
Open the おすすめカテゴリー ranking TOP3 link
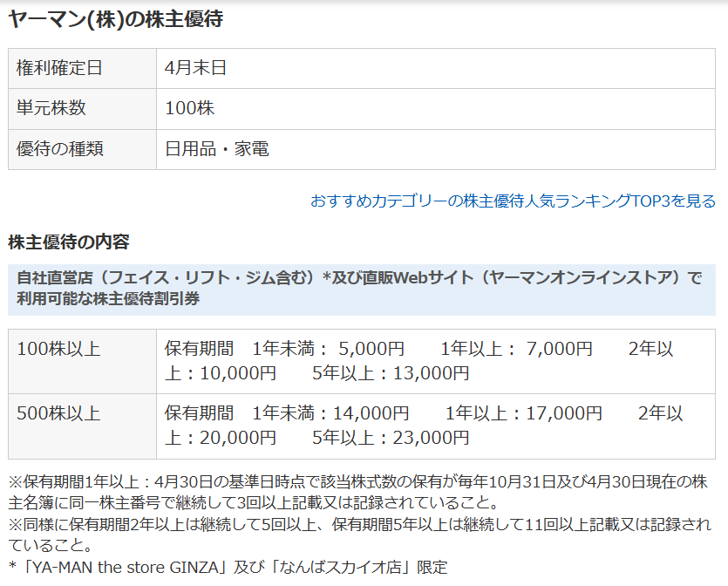[x=513, y=201]
